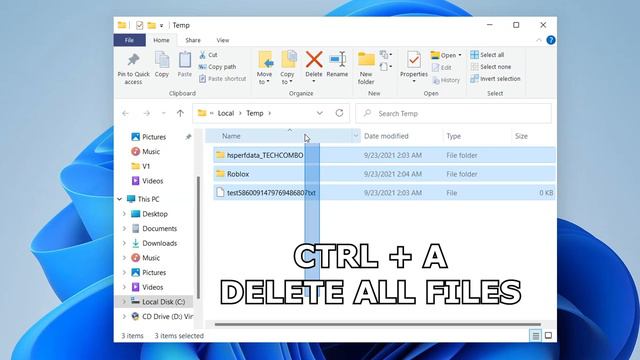
Task: Switch to Details view icon
Action: 535,336
